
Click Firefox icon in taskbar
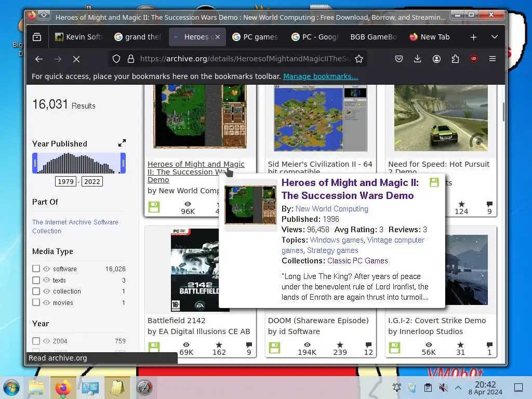point(63,388)
